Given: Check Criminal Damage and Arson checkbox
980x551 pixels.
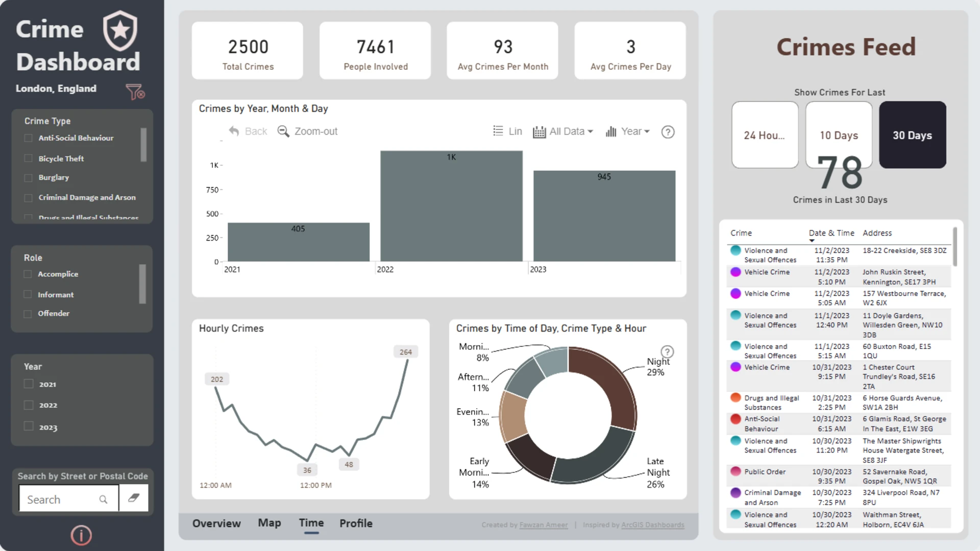Looking at the screenshot, I should click(29, 197).
